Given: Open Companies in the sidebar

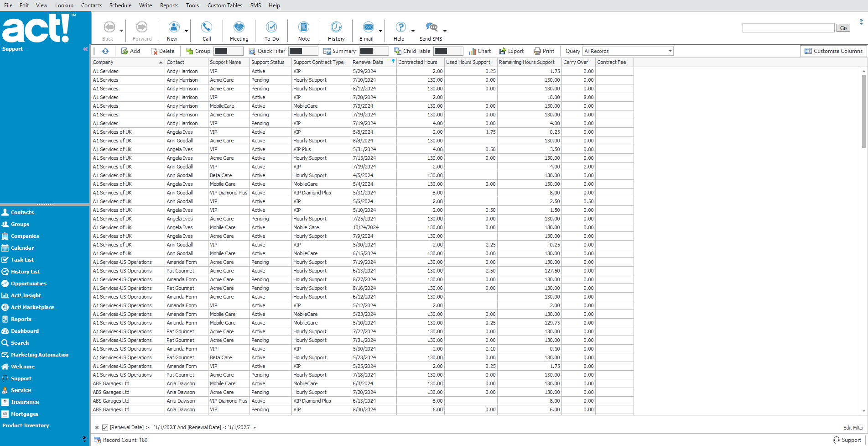Looking at the screenshot, I should click(x=25, y=236).
